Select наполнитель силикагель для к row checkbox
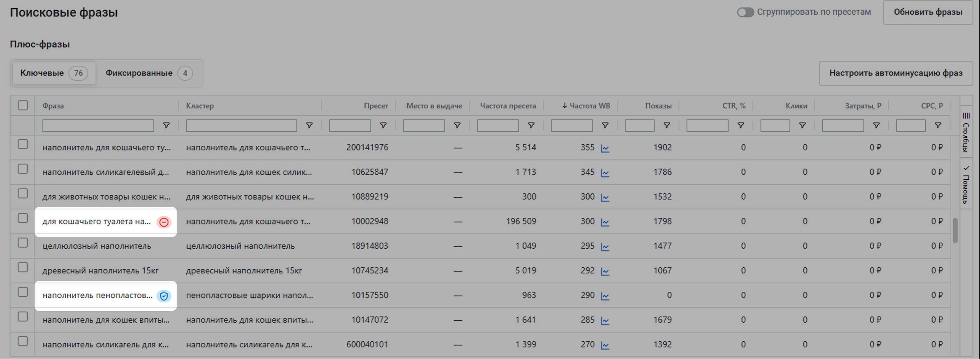980x359 pixels. coord(23,341)
